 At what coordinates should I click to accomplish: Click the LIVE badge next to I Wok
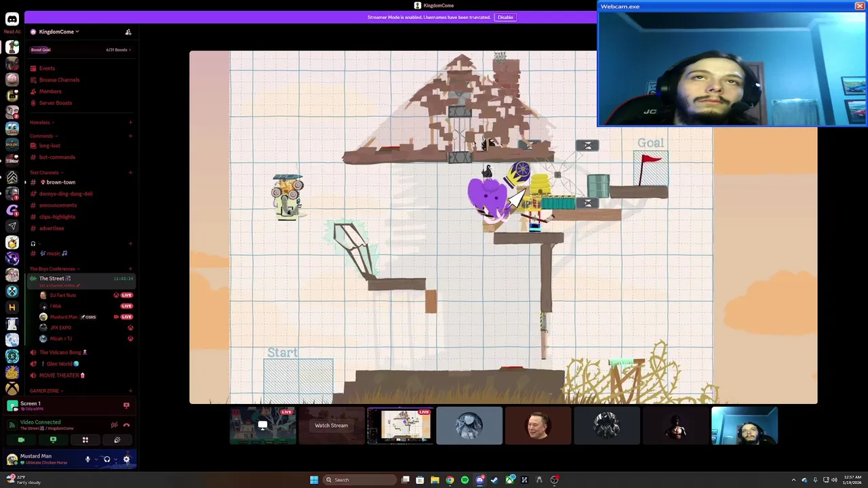(x=127, y=306)
